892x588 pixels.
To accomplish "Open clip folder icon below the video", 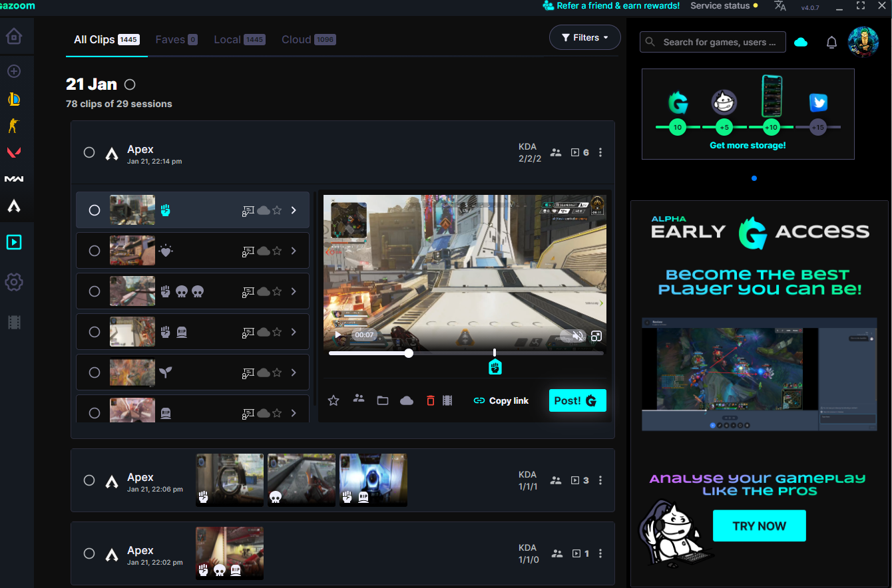I will pyautogui.click(x=383, y=400).
